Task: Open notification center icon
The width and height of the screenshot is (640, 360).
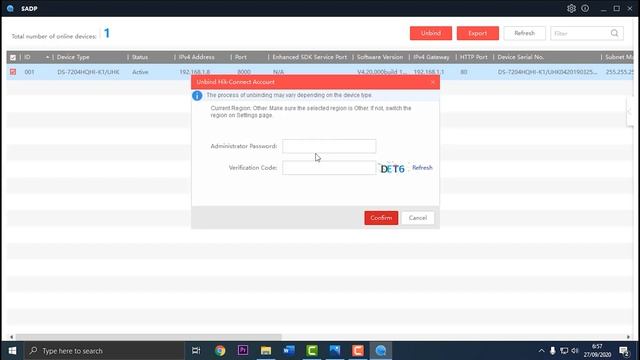Action: click(x=624, y=351)
